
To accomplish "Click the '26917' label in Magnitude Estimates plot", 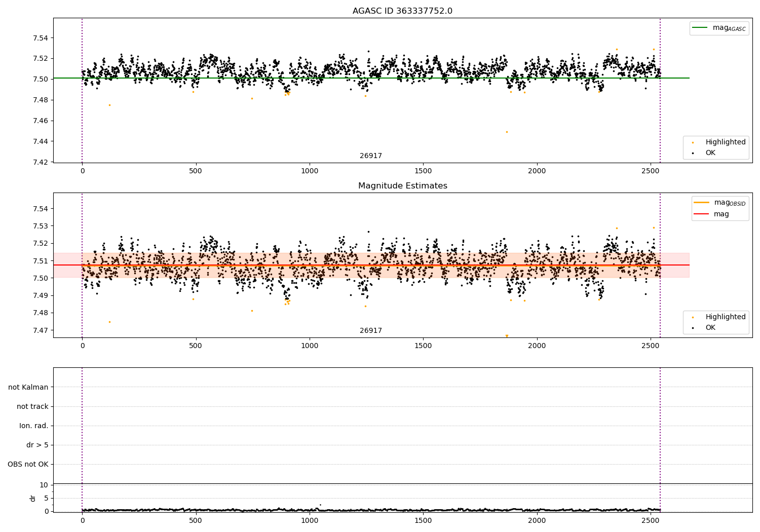I will click(x=371, y=331).
